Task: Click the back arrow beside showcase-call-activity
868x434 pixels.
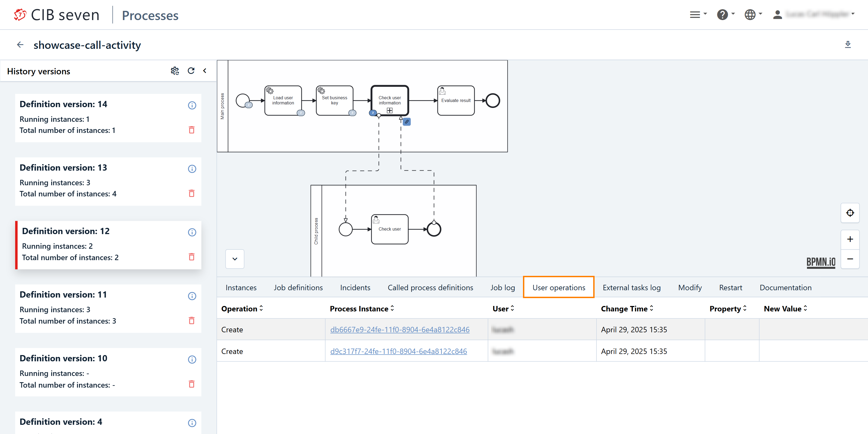Action: click(x=20, y=44)
